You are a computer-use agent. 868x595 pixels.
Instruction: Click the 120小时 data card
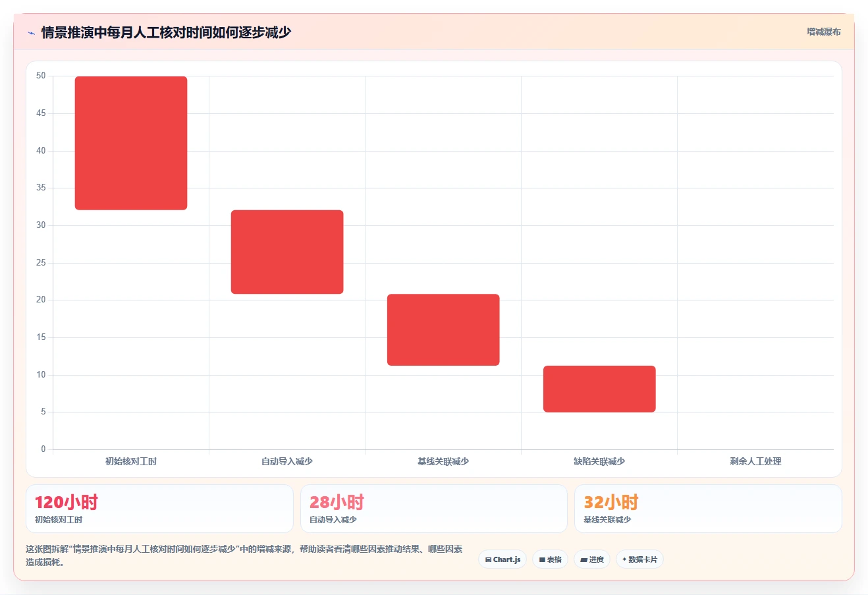click(x=159, y=509)
